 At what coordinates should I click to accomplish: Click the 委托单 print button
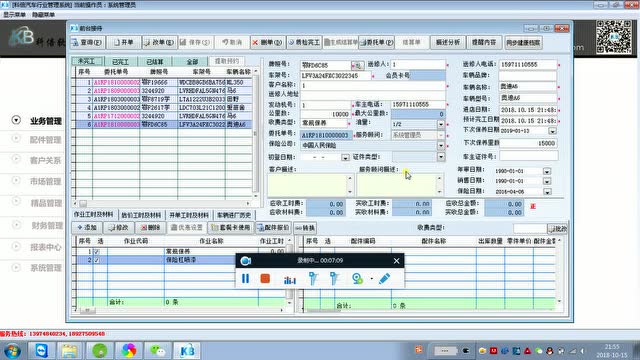(x=376, y=42)
